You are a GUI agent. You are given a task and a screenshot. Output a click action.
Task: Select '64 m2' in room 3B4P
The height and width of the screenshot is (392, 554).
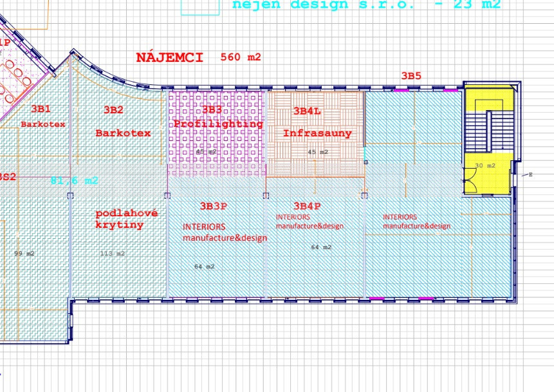click(321, 247)
